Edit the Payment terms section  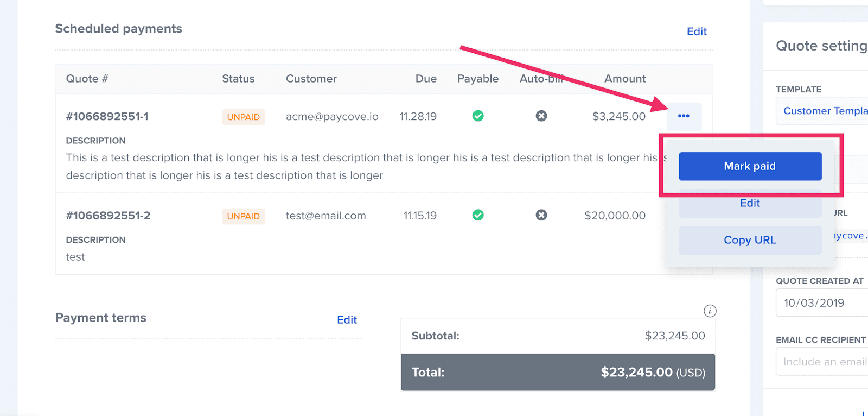tap(347, 320)
